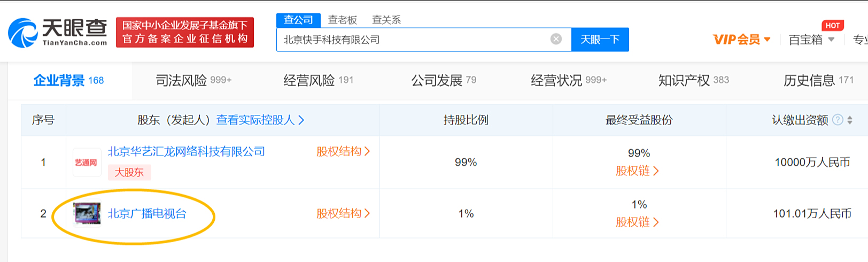Open the 百宝箱 dropdown menu

811,40
